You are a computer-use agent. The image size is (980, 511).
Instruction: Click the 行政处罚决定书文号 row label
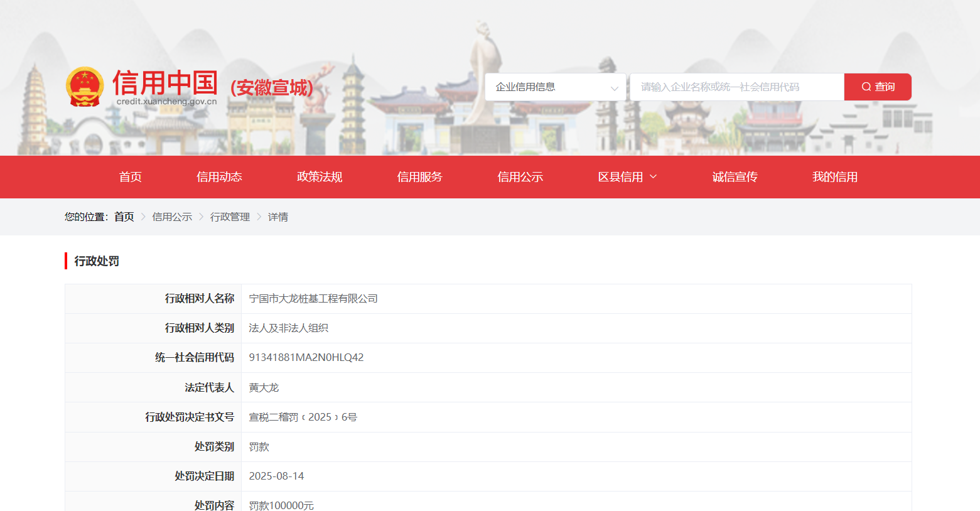[x=190, y=417]
